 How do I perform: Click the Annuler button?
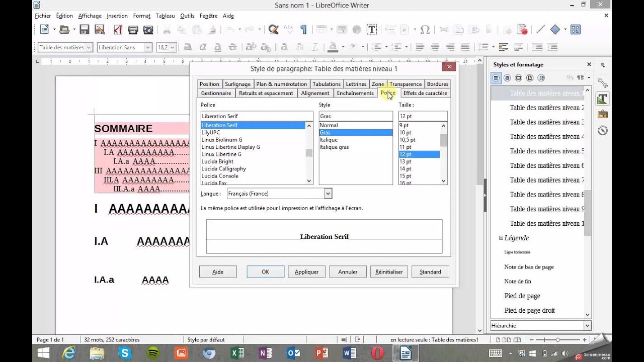tap(348, 271)
